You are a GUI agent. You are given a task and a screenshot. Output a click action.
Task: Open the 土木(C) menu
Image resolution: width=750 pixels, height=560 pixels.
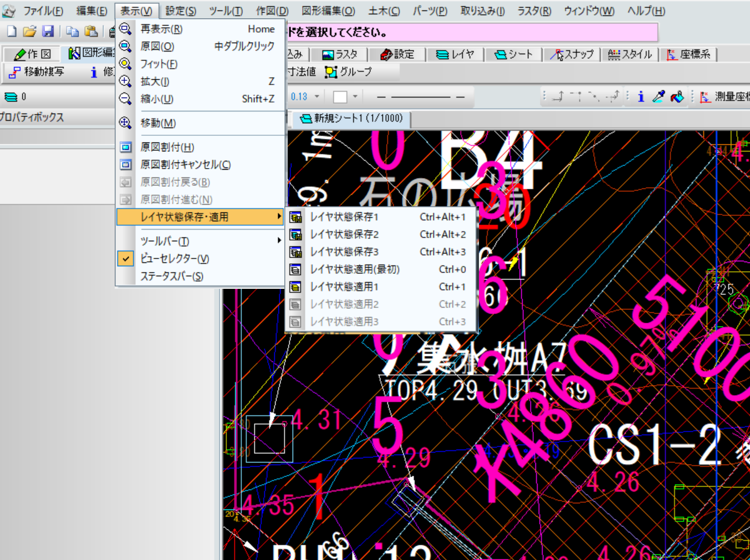(x=384, y=11)
